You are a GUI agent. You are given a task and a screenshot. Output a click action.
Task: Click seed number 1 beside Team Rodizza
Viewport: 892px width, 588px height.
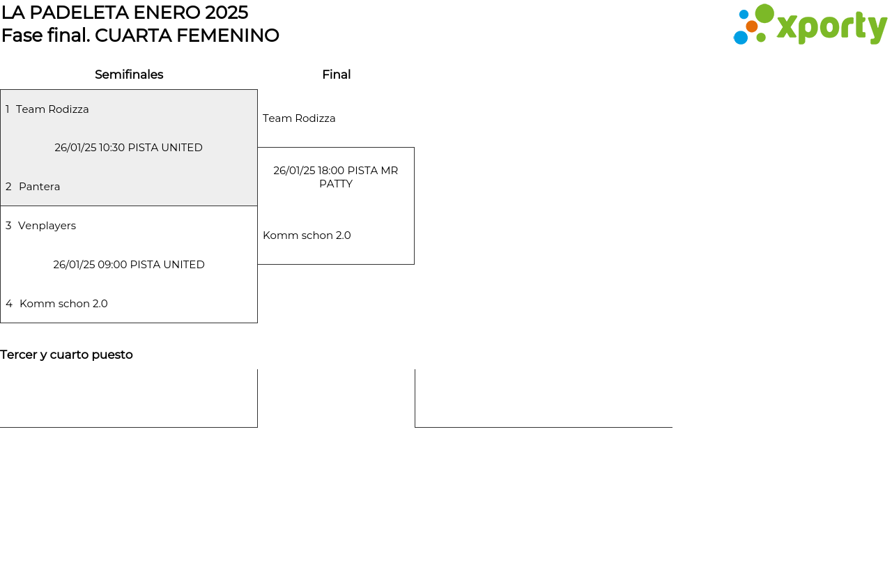pos(8,109)
